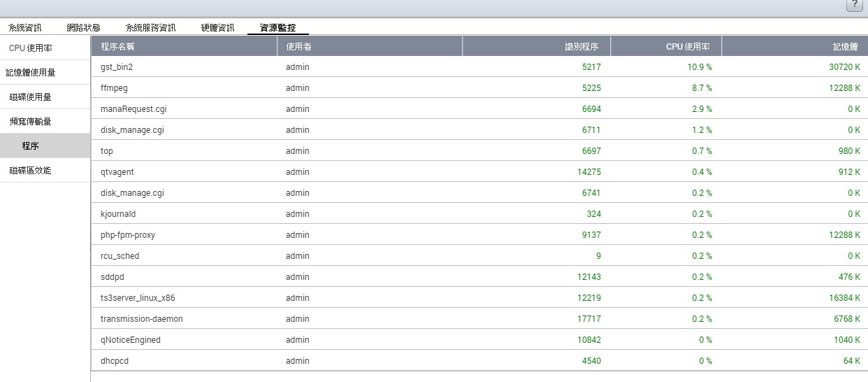Viewport: 868px width, 382px height.
Task: Select the rcu_sched process name
Action: (120, 256)
